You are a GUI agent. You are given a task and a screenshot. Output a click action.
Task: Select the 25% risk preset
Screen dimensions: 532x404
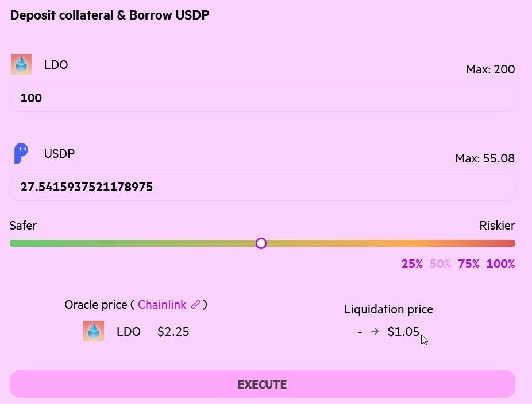tap(412, 264)
